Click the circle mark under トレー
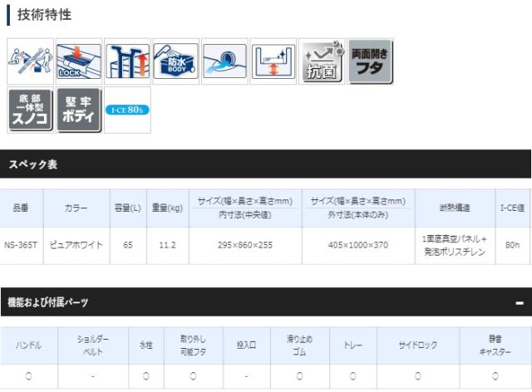The height and width of the screenshot is (392, 532). click(352, 375)
